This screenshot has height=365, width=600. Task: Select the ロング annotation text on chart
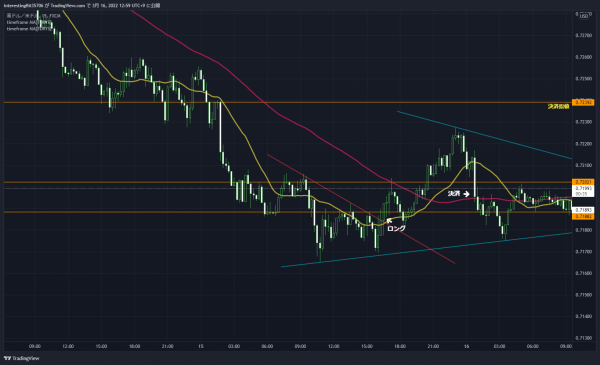[396, 228]
